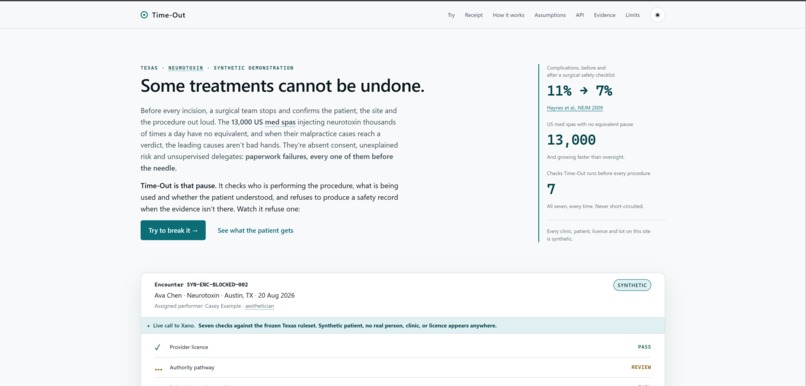
Task: Click the SYNTHETIC badge on the encounter card
Action: coord(632,285)
